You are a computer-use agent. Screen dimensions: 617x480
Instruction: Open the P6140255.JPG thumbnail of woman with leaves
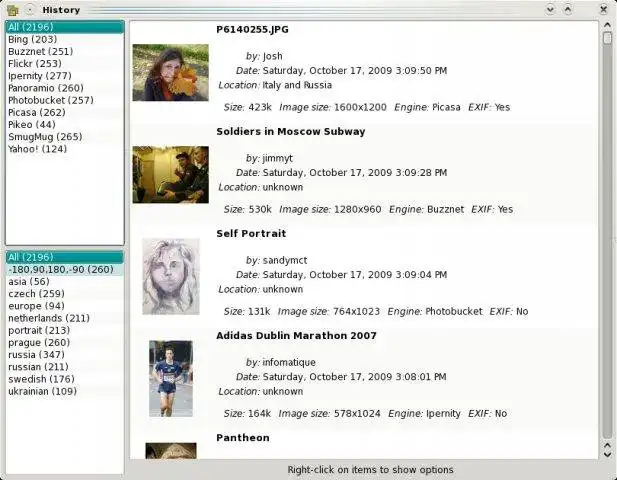(x=170, y=72)
